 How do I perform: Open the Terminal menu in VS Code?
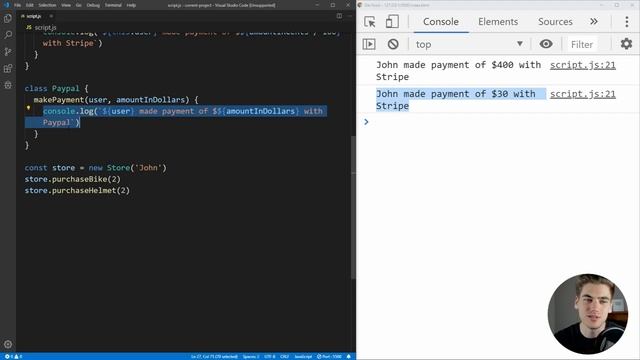point(113,5)
